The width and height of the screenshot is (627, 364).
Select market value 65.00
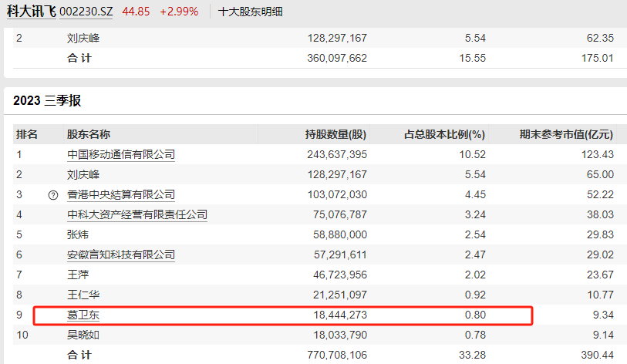pos(600,174)
